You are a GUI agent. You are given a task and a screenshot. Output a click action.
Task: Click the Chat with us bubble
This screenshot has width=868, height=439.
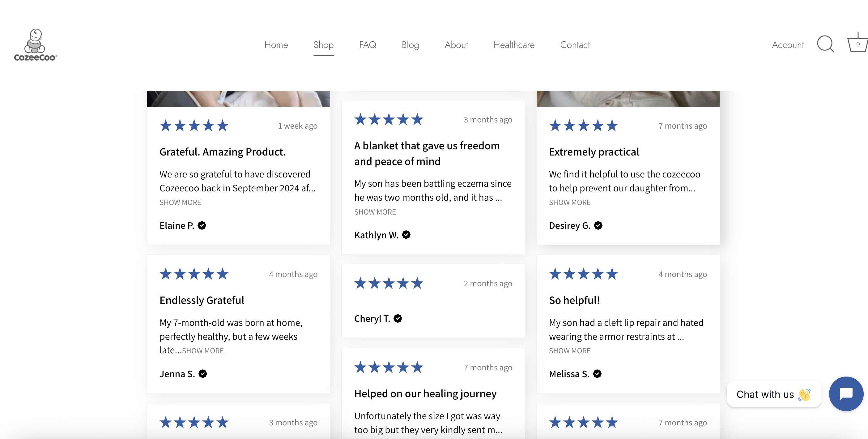pyautogui.click(x=773, y=394)
